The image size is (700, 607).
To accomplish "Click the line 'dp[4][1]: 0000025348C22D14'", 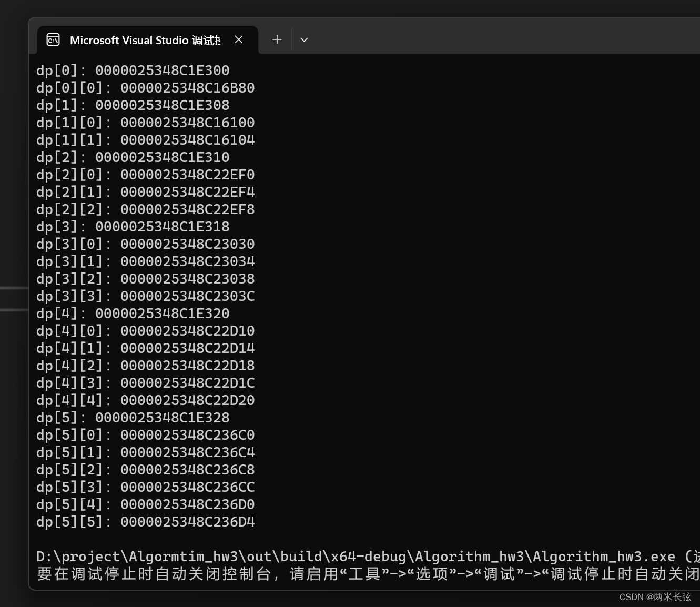I will tap(146, 348).
